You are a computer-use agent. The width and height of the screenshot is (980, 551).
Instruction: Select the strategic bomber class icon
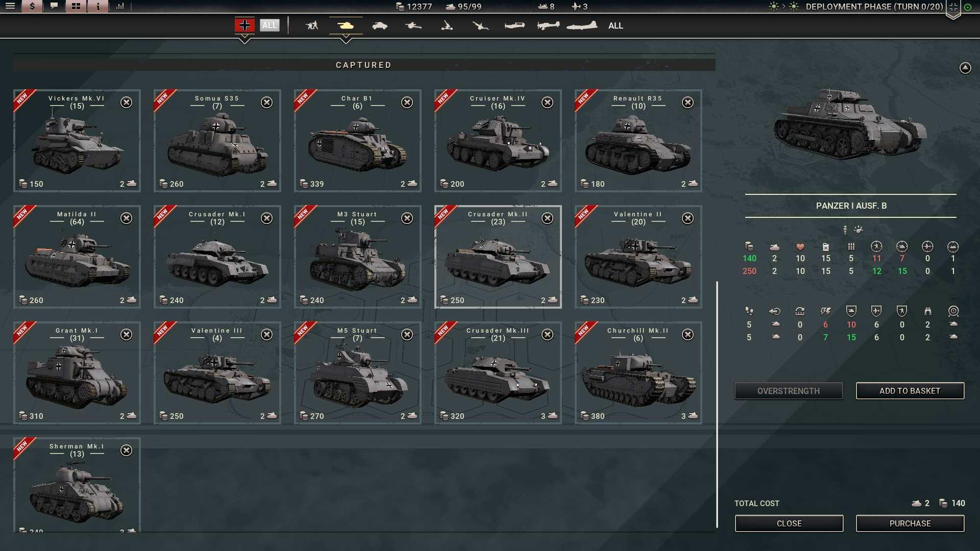(x=582, y=25)
